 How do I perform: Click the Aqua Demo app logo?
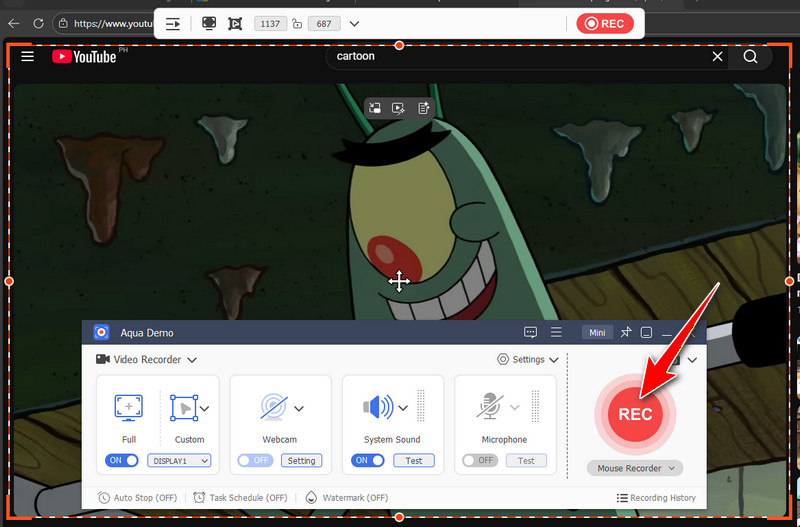(102, 333)
